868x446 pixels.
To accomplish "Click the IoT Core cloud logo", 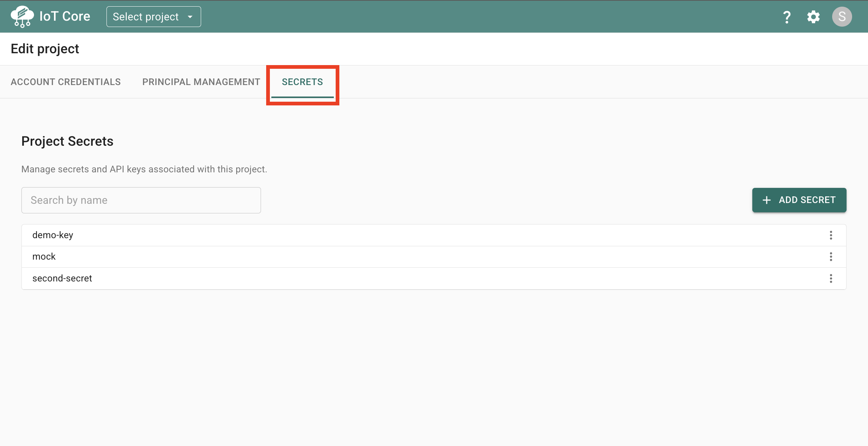I will [x=22, y=17].
